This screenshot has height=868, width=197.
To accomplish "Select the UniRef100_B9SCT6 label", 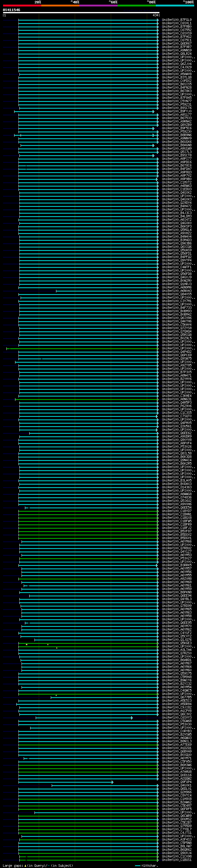I will pyautogui.click(x=176, y=108).
